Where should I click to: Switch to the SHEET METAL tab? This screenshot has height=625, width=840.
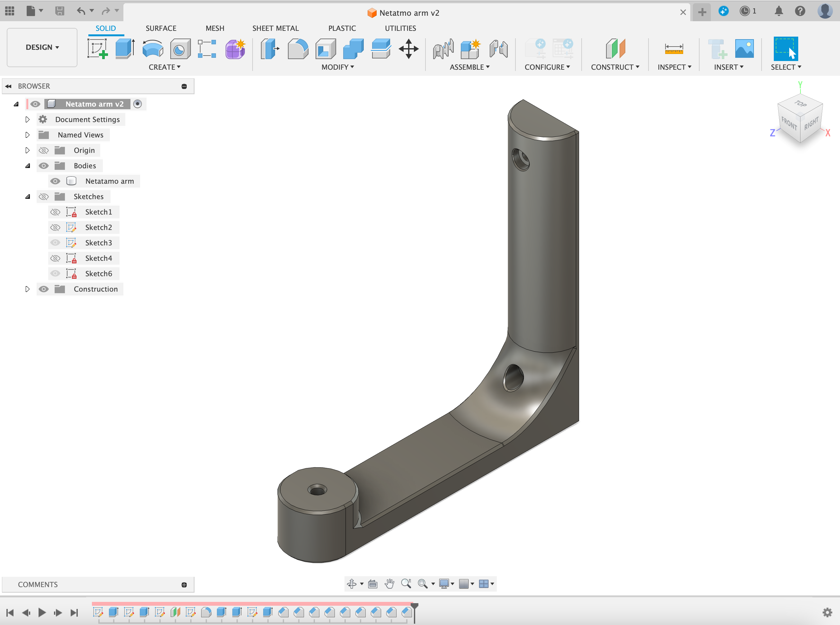point(275,28)
